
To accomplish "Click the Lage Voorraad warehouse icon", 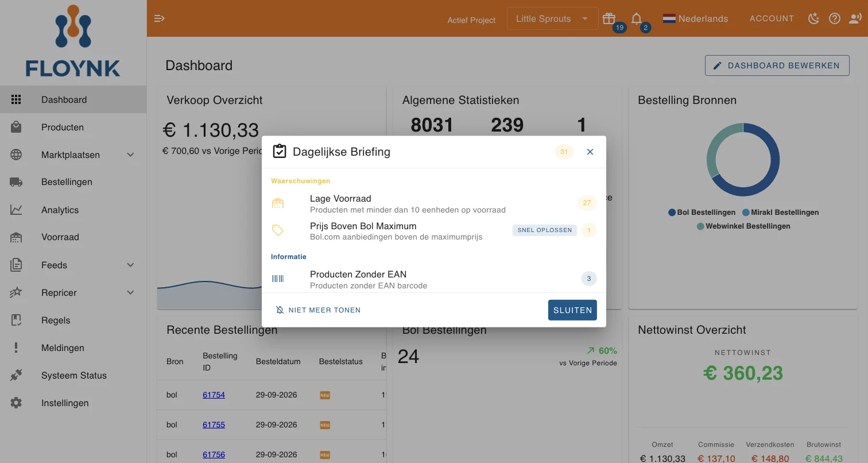I will point(278,203).
